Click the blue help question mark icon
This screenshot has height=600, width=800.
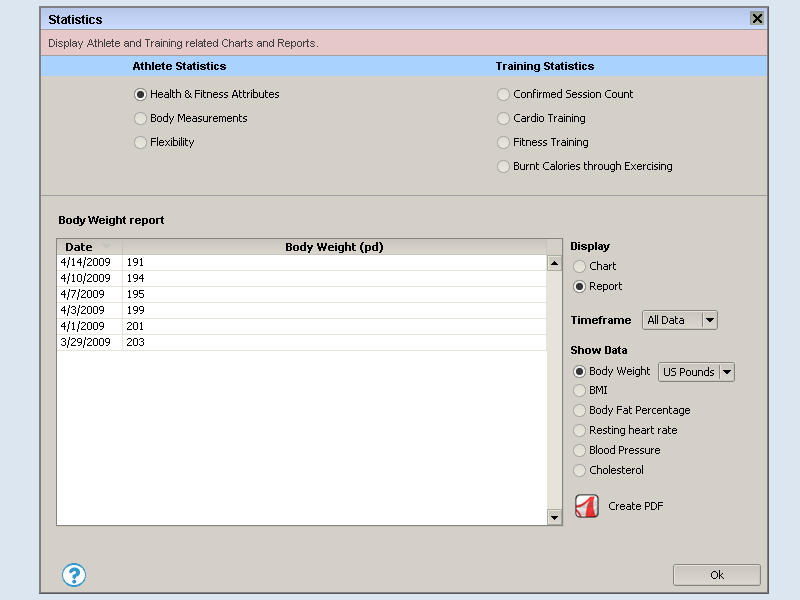click(74, 575)
